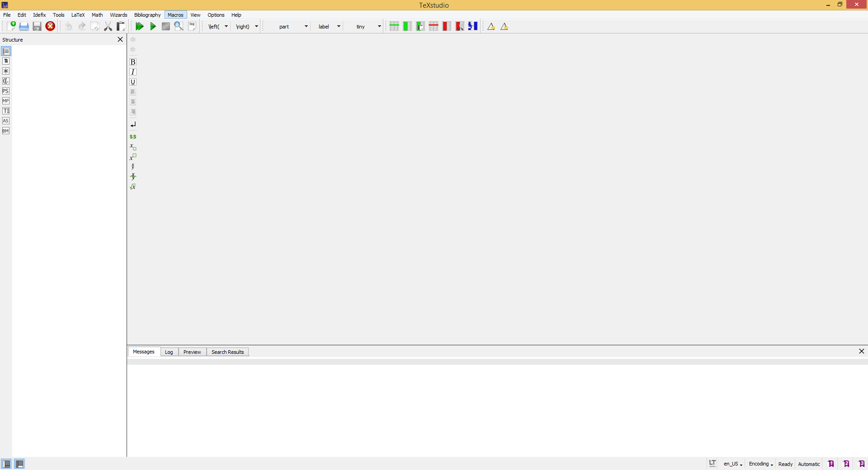Toggle underline formatting
This screenshot has height=470, width=868.
tap(133, 82)
